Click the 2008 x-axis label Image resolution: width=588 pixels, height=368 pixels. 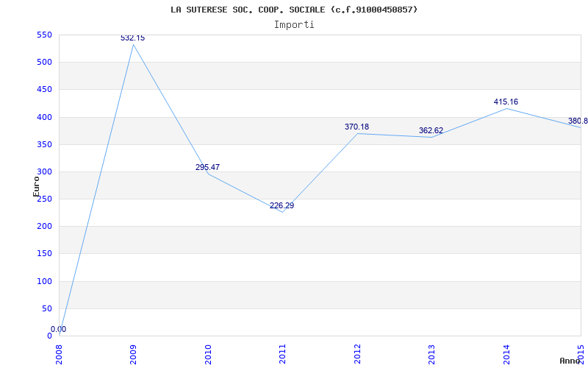point(59,354)
